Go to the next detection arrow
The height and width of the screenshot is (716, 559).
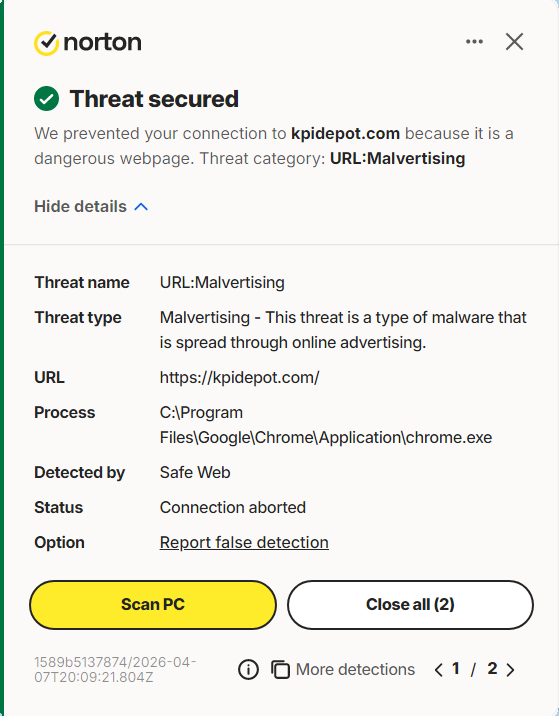[511, 670]
